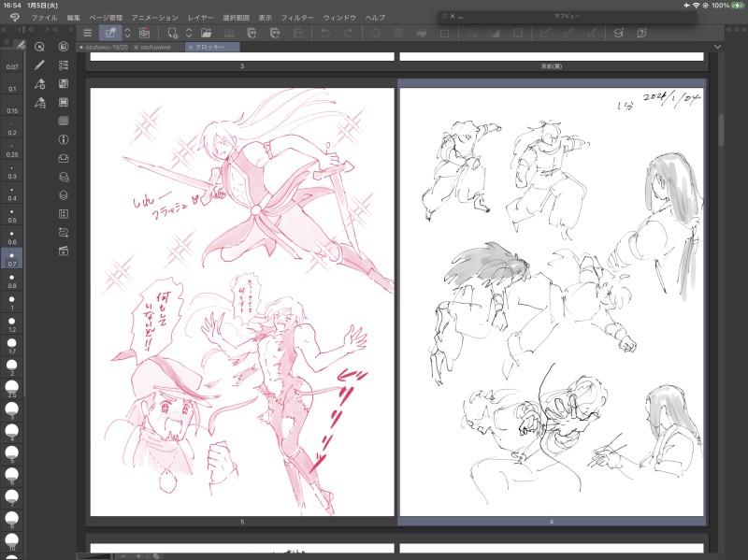748x560 pixels.
Task: Click the stepper arrows beside the Clip Studio icon
Action: (127, 33)
